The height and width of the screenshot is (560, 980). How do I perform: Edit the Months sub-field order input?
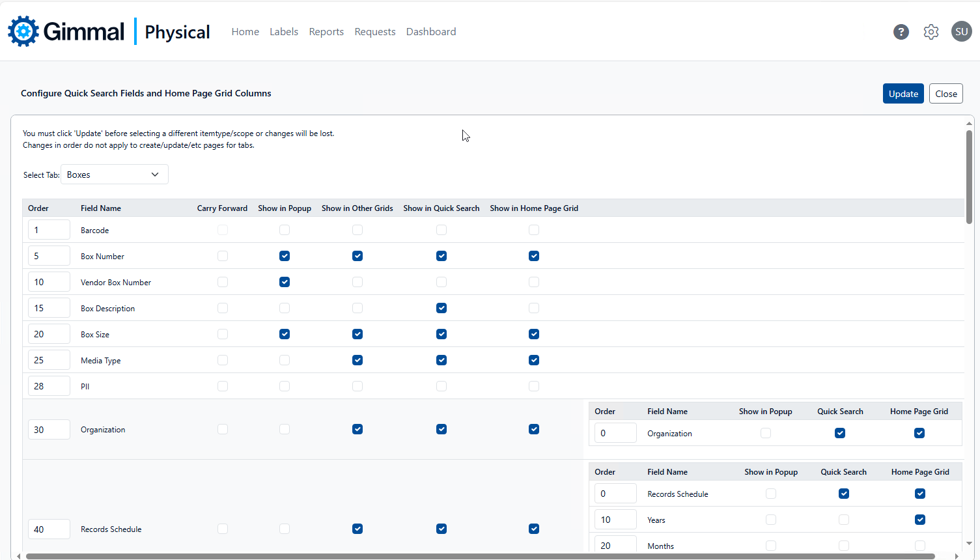pyautogui.click(x=615, y=544)
